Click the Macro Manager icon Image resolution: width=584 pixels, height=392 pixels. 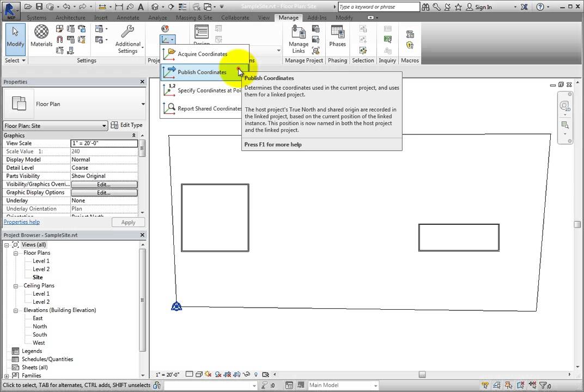tap(410, 34)
